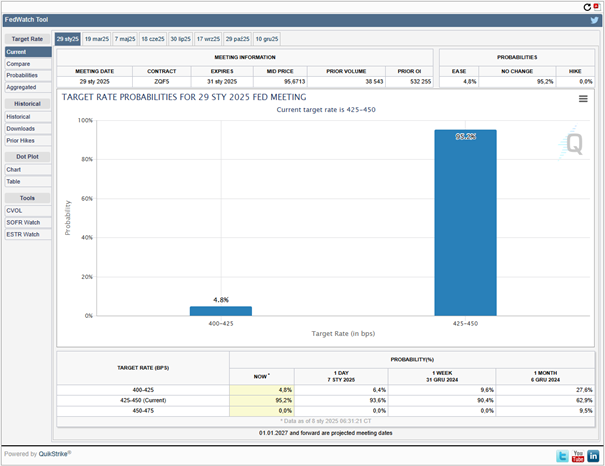This screenshot has height=466, width=605.
Task: Click the refresh icon at top right
Action: pyautogui.click(x=586, y=6)
